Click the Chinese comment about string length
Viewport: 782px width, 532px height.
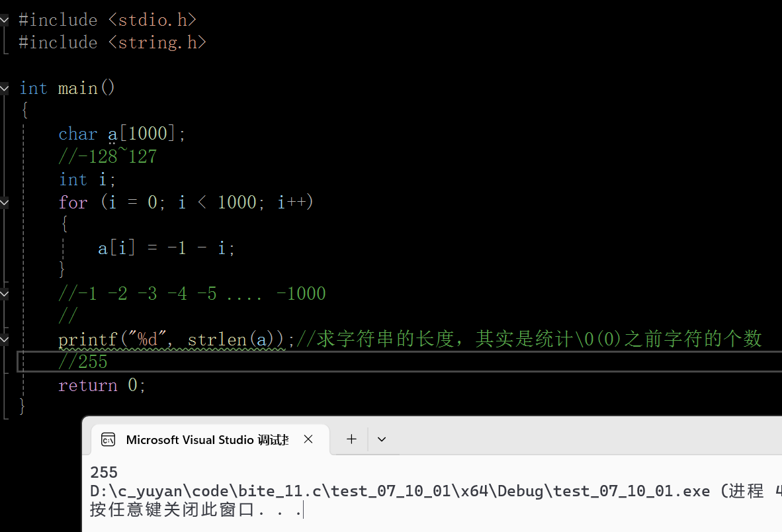[529, 339]
